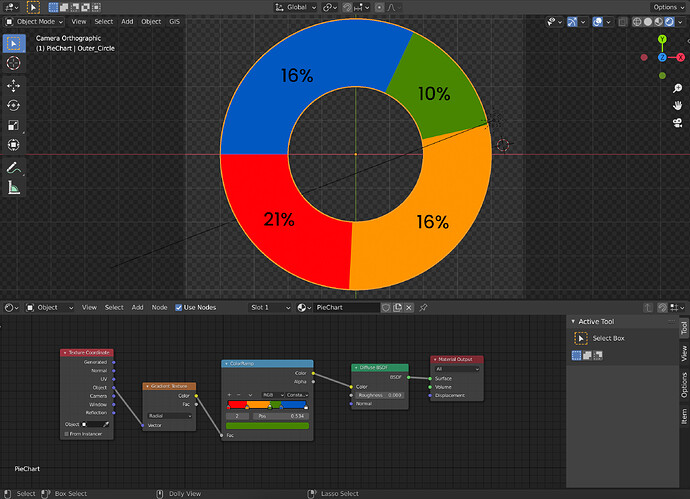Switch to material preview shading

659,22
